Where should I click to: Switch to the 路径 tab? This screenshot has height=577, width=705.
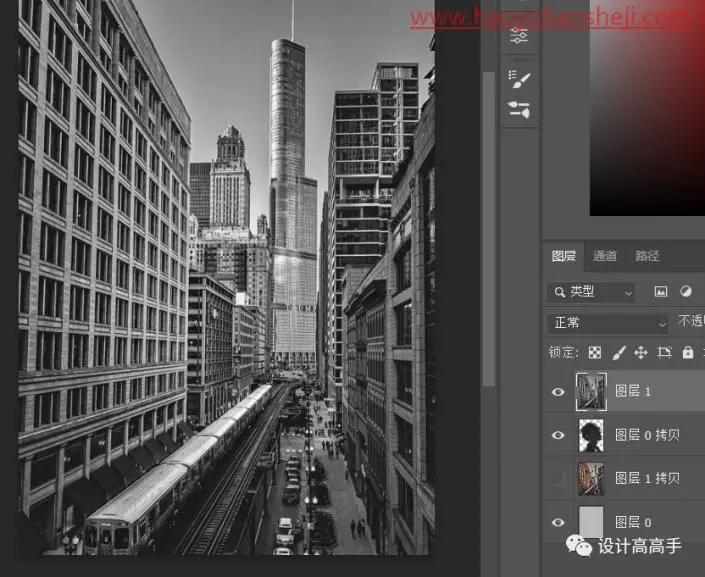[647, 256]
